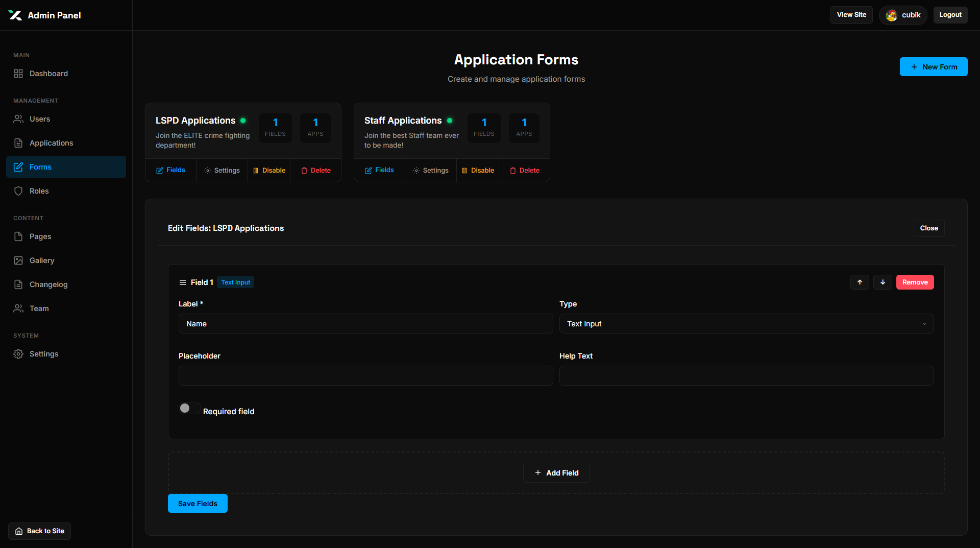The image size is (980, 548).
Task: Grab the Field 1 drag handle icon
Action: point(183,282)
